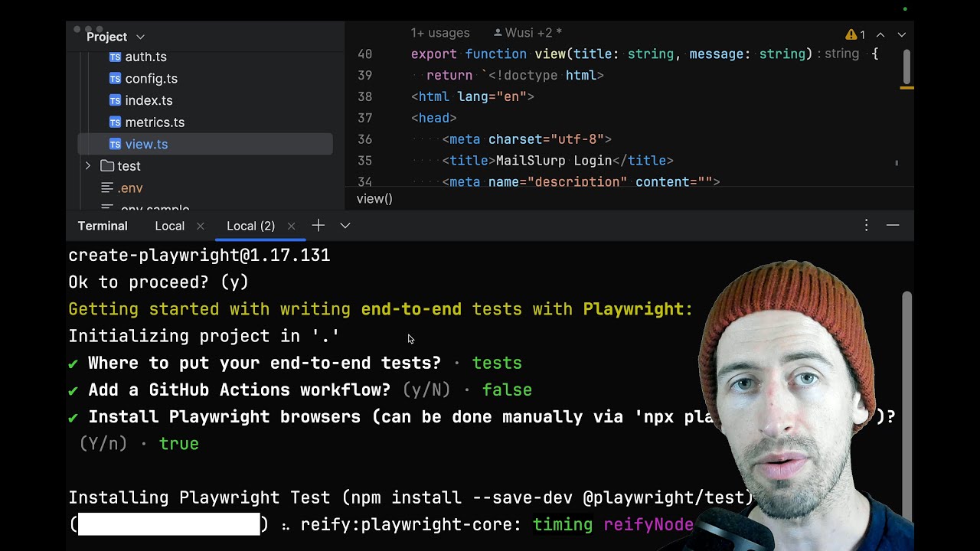The image size is (980, 551).
Task: Close the Local terminal tab
Action: tap(201, 226)
